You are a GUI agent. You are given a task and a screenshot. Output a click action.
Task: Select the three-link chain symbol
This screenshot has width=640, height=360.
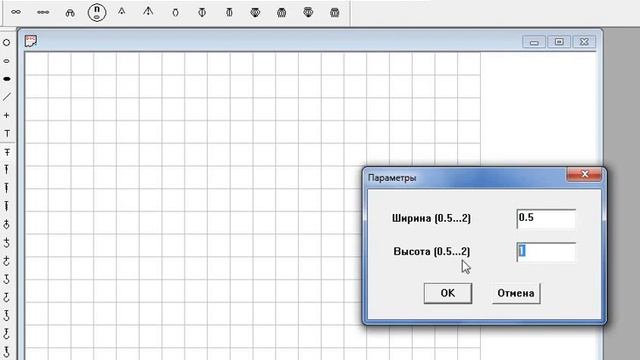[x=43, y=12]
